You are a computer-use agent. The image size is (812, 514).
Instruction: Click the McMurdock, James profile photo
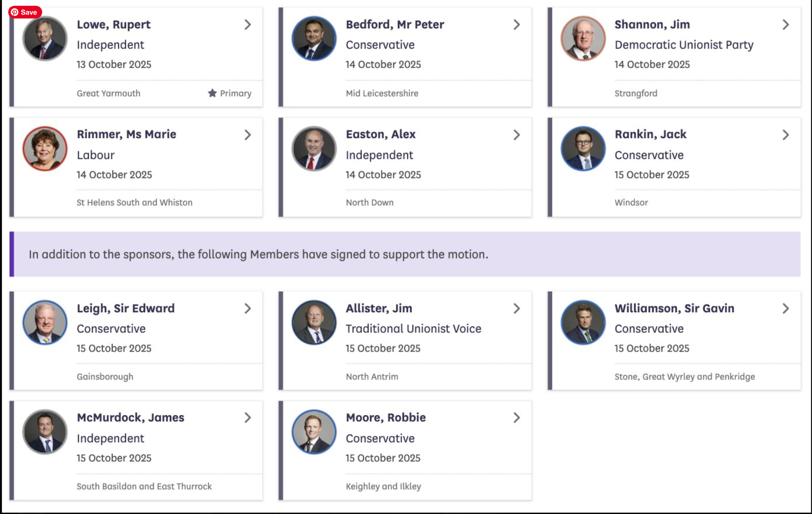[x=45, y=432]
